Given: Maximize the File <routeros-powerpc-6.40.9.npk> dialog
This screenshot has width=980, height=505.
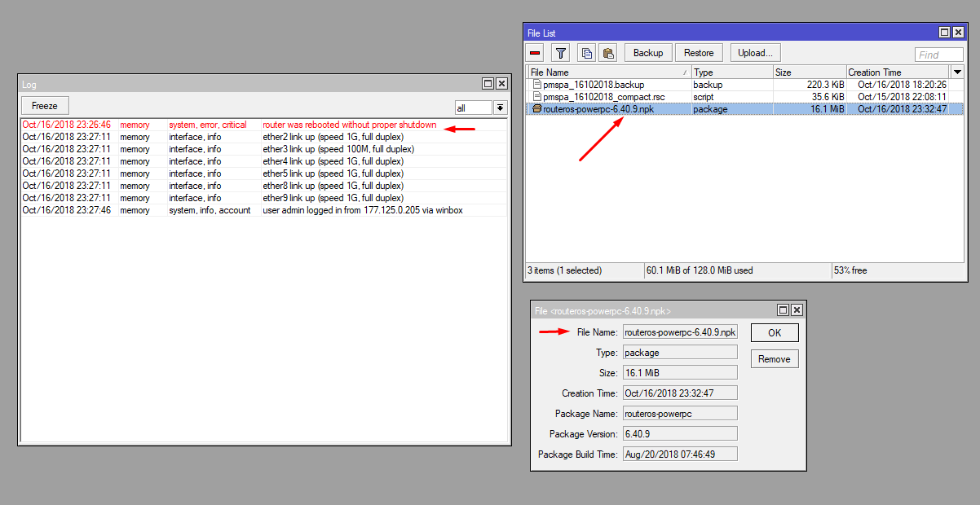Looking at the screenshot, I should click(783, 310).
